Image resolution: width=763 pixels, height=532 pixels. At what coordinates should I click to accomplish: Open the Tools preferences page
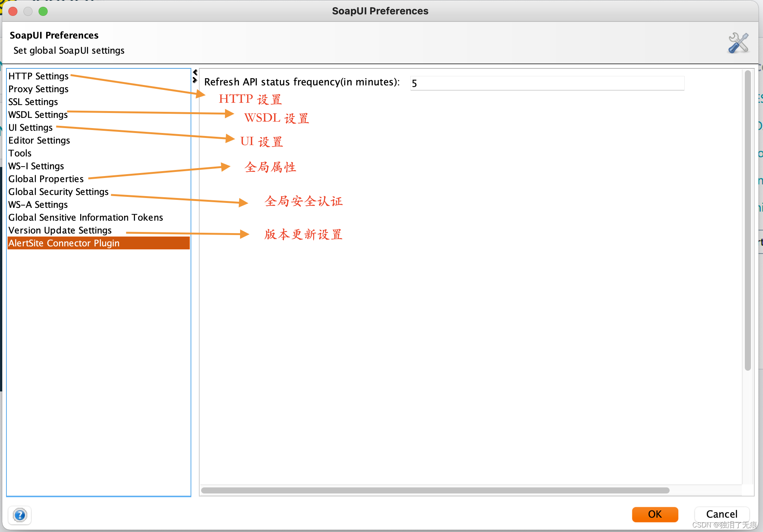click(x=20, y=153)
